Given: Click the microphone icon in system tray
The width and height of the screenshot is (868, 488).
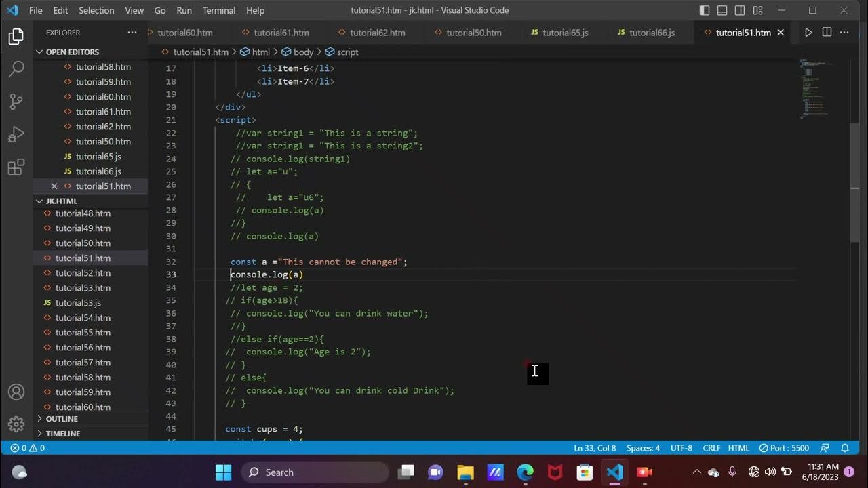Looking at the screenshot, I should pos(732,472).
